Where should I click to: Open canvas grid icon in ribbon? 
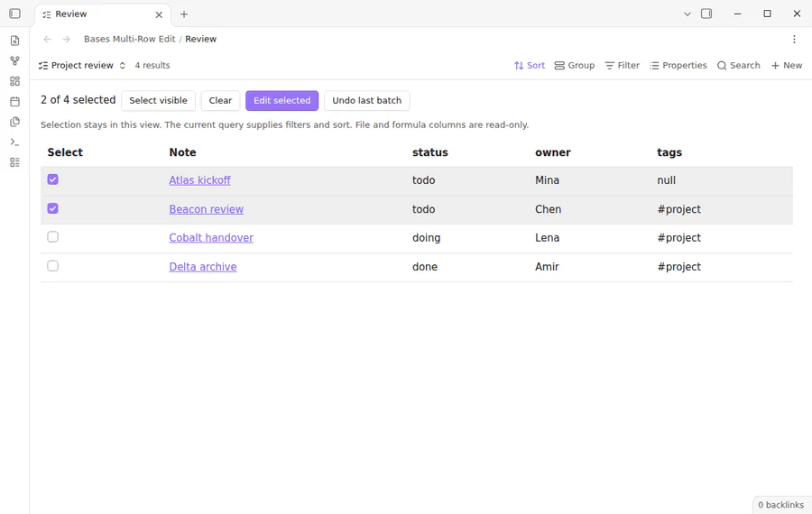[x=15, y=81]
